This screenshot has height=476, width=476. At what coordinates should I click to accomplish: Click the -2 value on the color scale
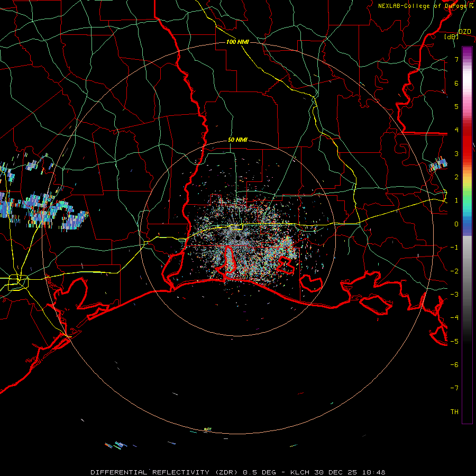[x=454, y=271]
